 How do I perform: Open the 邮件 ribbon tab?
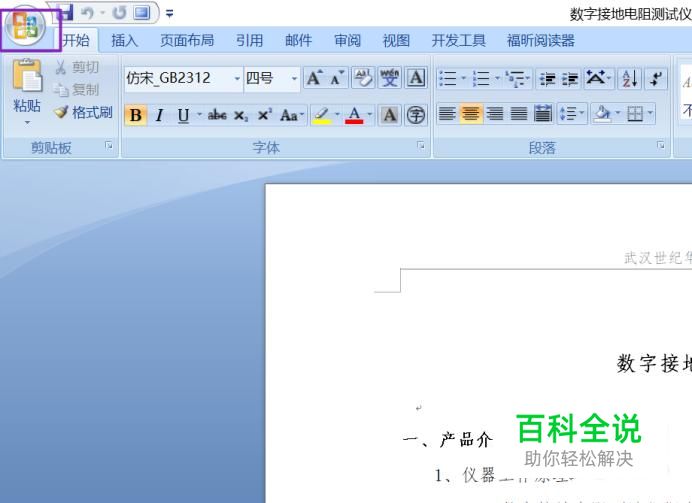point(298,41)
